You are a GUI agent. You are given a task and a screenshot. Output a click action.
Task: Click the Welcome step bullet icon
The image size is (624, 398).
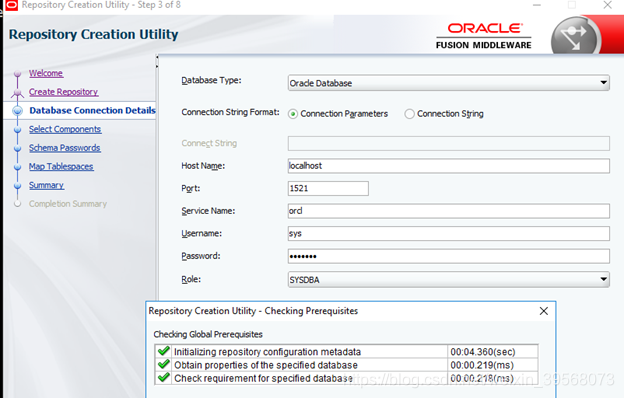(x=17, y=74)
